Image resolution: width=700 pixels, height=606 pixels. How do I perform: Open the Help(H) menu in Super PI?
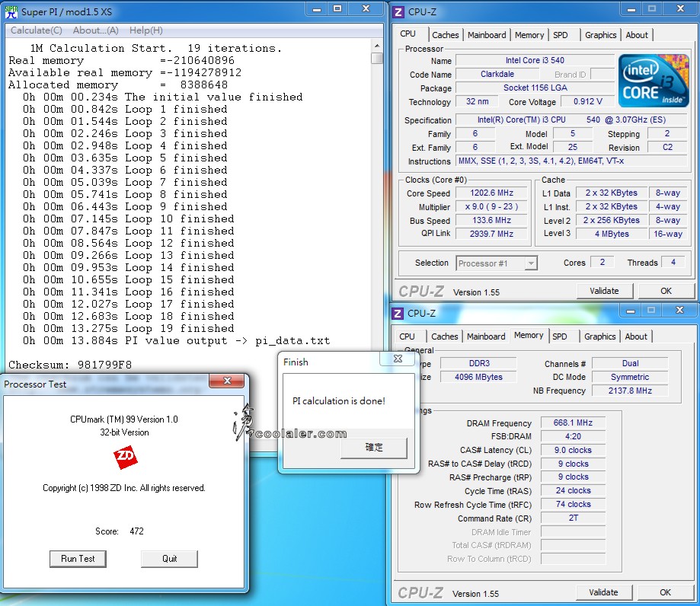point(146,30)
